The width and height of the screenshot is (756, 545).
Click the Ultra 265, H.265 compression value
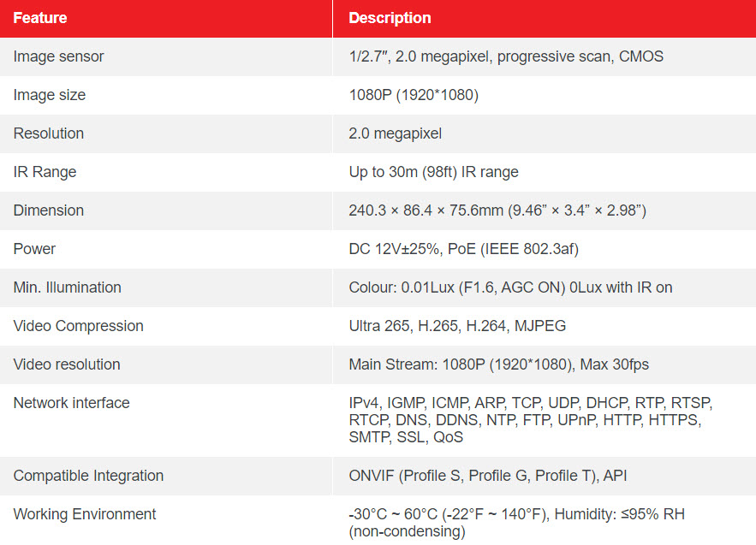pyautogui.click(x=457, y=326)
